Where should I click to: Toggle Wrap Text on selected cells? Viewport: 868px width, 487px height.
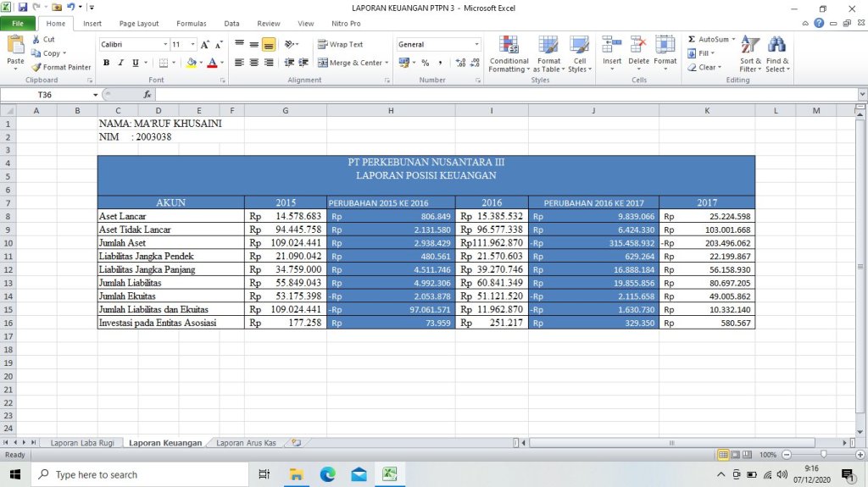340,44
